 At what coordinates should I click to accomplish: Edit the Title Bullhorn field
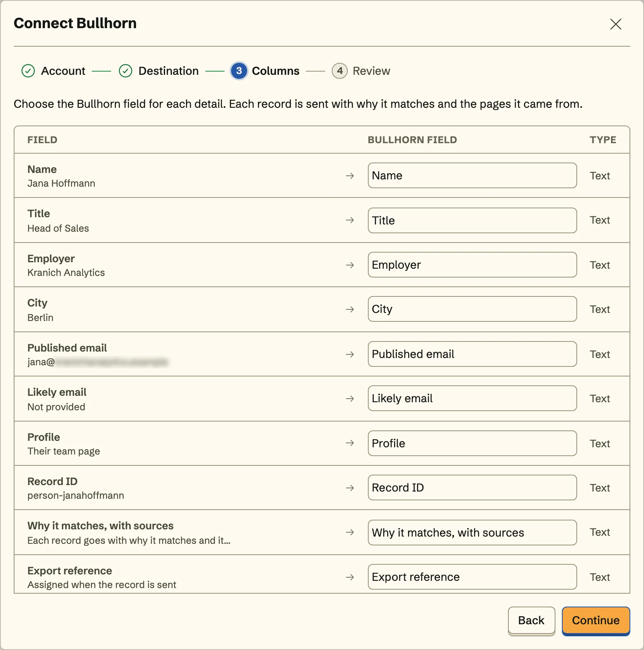tap(472, 220)
